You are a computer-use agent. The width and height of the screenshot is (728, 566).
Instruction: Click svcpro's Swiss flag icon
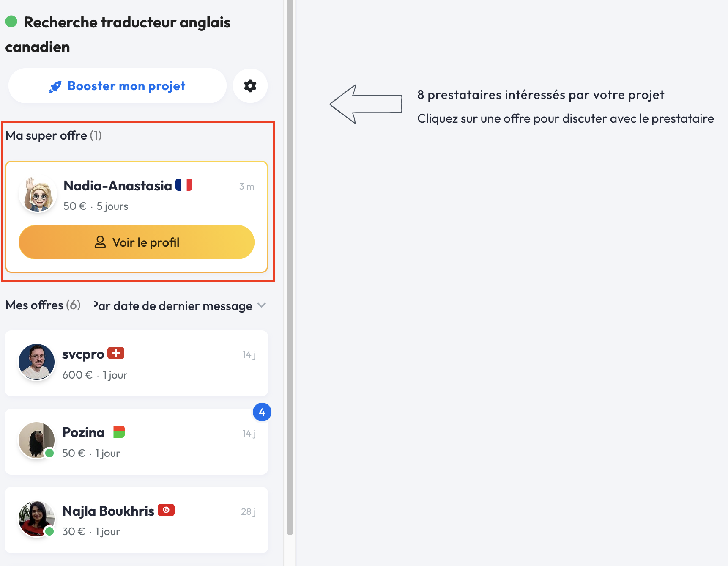116,353
